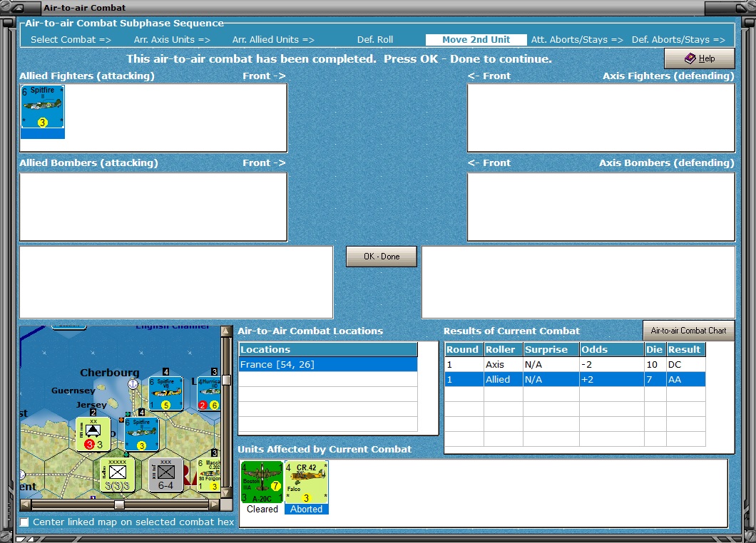Click the Locations column header
The height and width of the screenshot is (543, 756).
[328, 349]
